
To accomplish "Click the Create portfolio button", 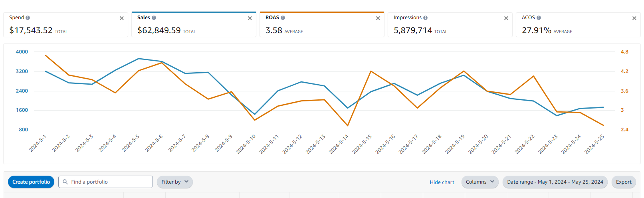I will pos(31,182).
